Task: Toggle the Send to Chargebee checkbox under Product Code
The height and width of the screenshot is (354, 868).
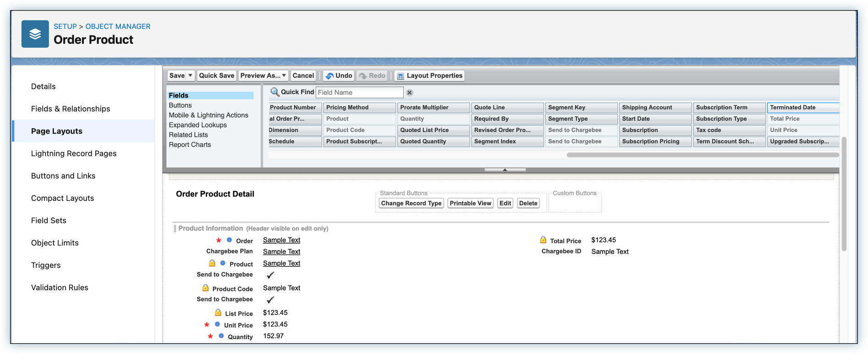Action: [x=270, y=300]
